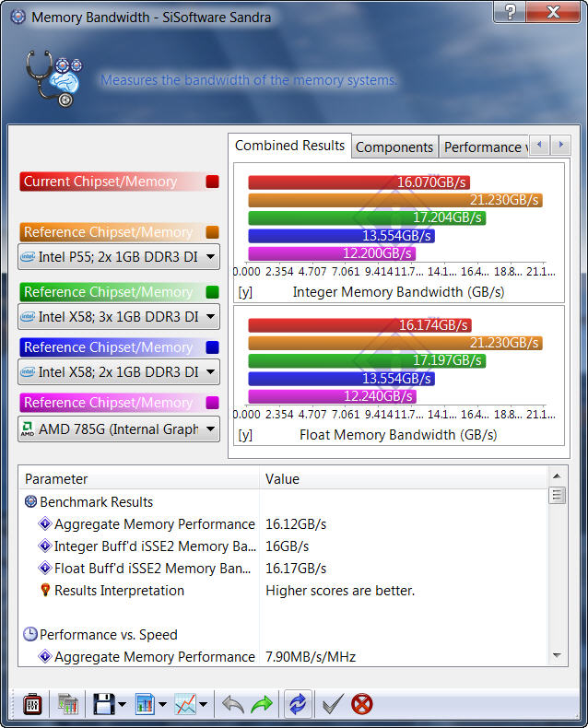Expand the line graph icon's dropdown arrow
This screenshot has height=728, width=588.
pyautogui.click(x=204, y=705)
